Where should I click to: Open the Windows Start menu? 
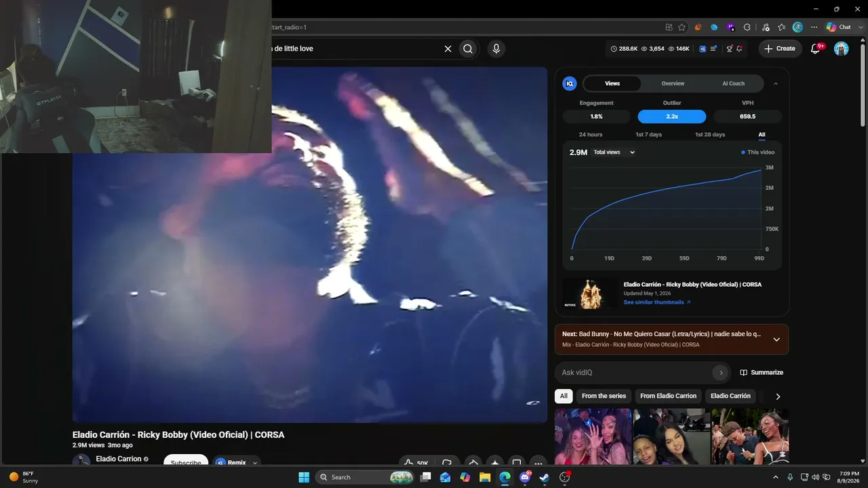point(304,477)
